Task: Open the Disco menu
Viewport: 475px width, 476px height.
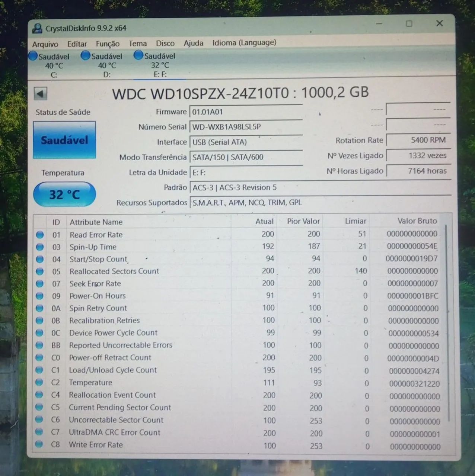Action: tap(165, 43)
